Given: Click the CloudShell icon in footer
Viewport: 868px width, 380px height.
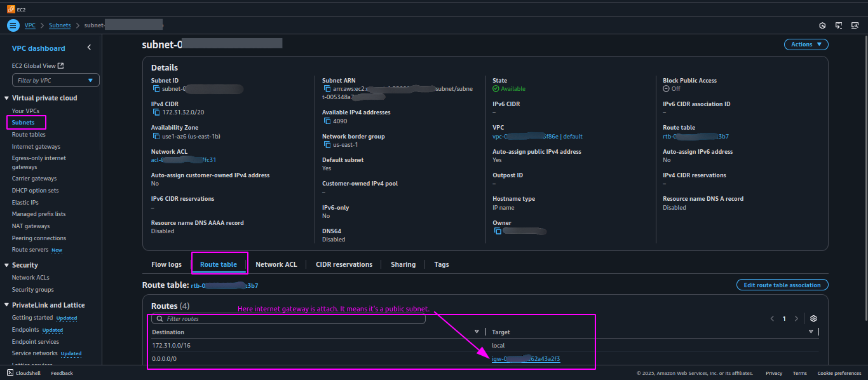Looking at the screenshot, I should coord(11,373).
